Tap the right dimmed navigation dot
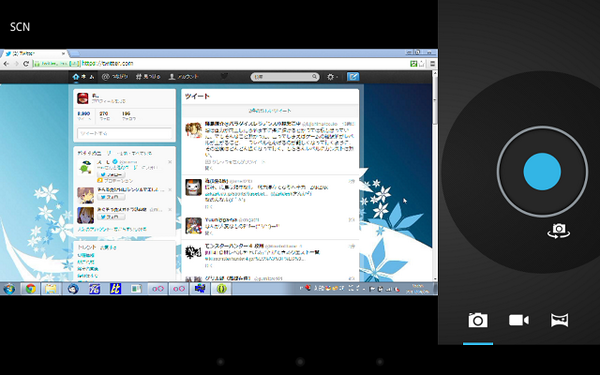Viewport: 600px width, 375px height. point(380,361)
